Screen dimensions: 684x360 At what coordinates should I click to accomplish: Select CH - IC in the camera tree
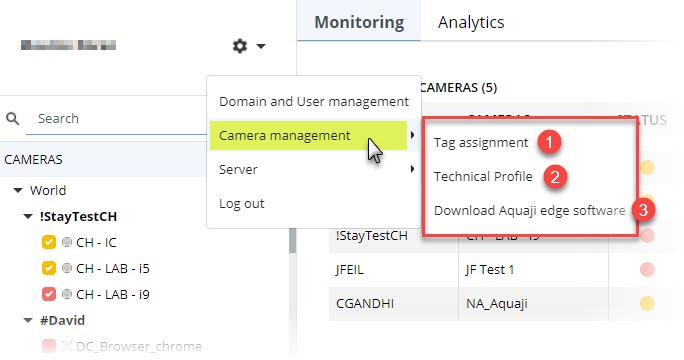96,242
